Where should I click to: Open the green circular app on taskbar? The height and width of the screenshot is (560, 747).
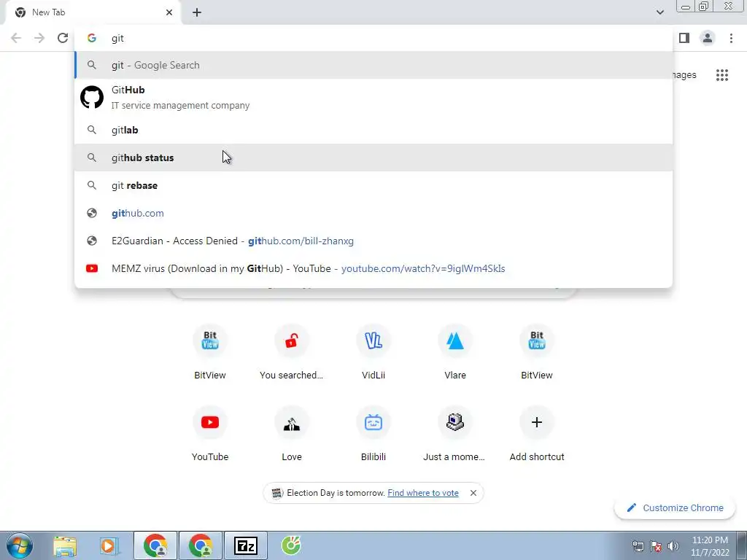[x=291, y=545]
